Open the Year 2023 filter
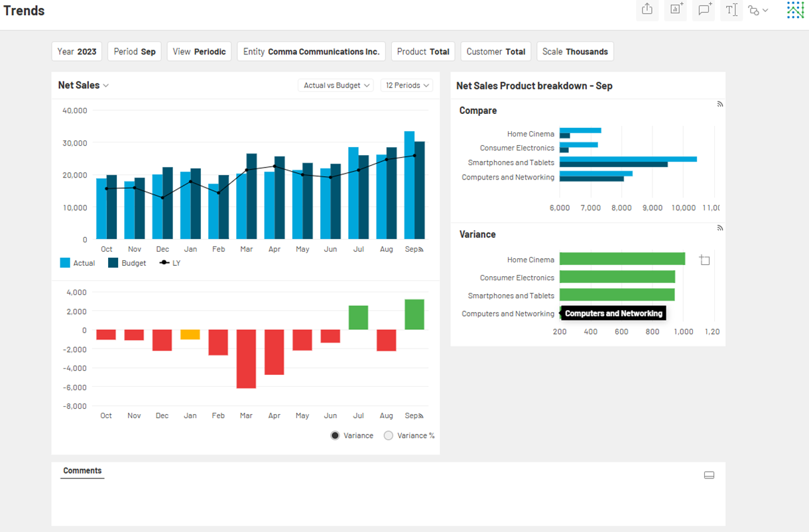 (x=77, y=52)
